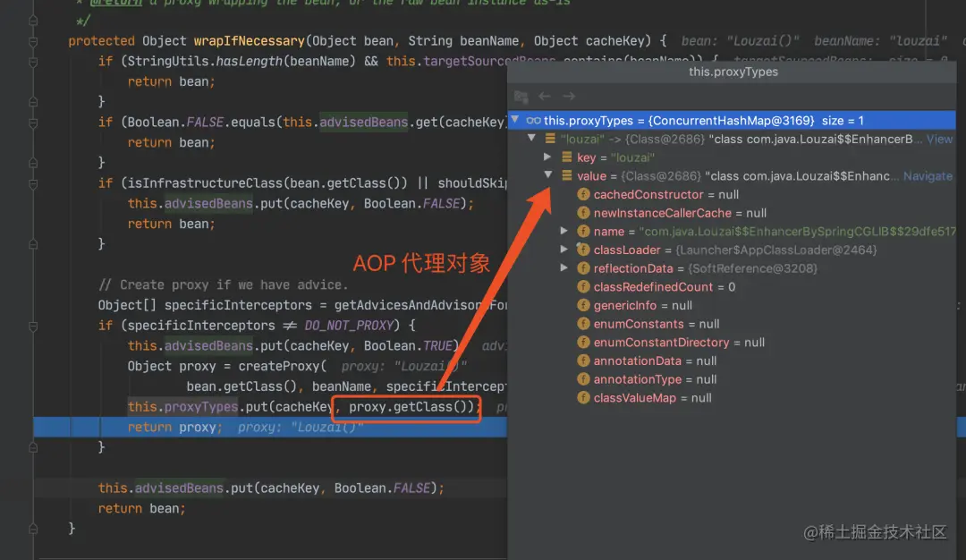Select the enumConstants = null row
Viewport: 966px width, 560px height.
[x=732, y=324]
